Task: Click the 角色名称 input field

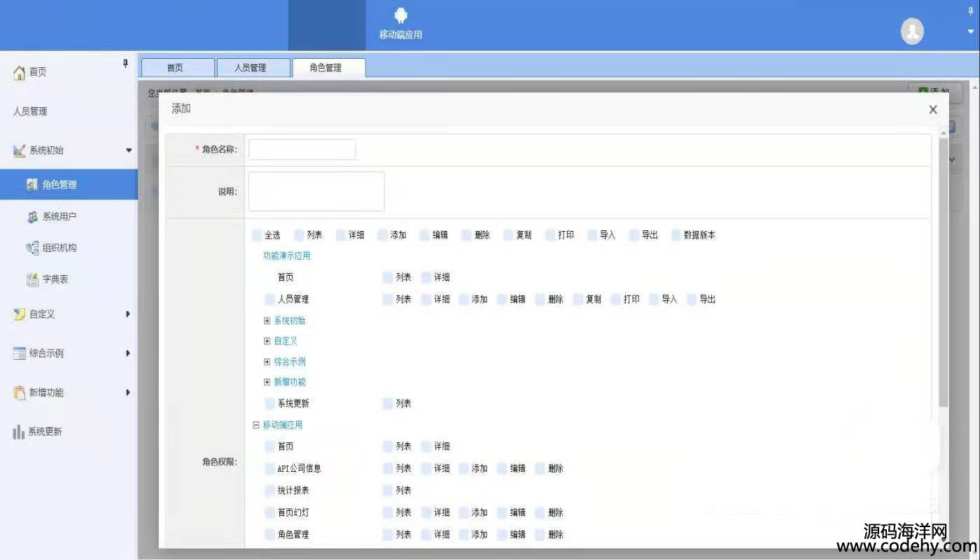Action: pyautogui.click(x=302, y=150)
